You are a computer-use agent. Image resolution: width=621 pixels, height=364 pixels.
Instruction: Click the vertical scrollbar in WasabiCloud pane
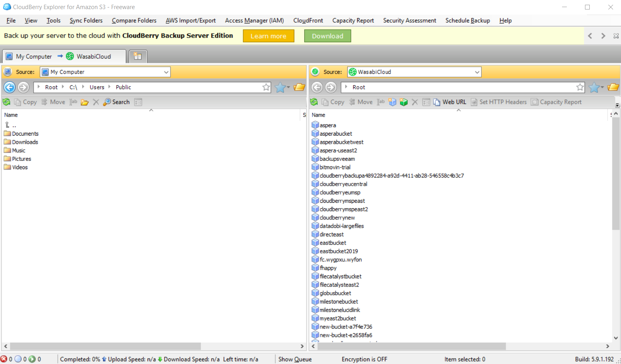click(616, 174)
